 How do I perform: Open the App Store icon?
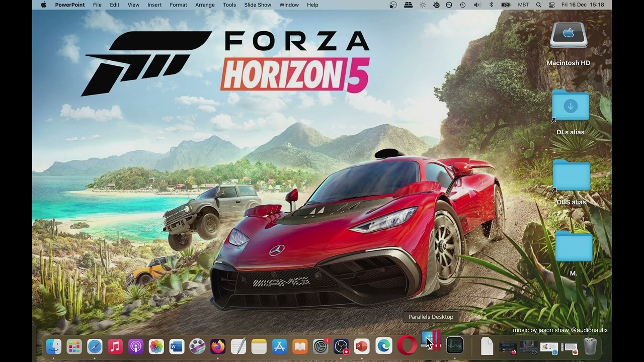click(x=279, y=346)
